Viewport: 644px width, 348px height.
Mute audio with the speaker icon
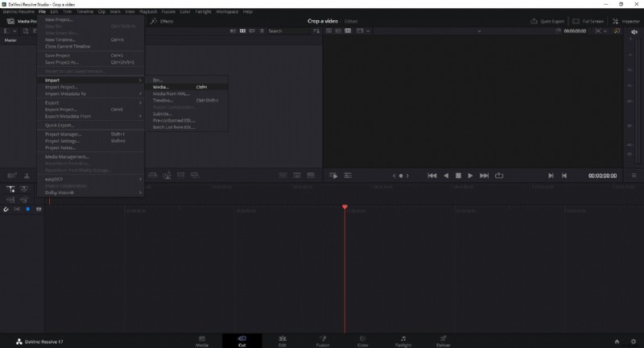click(634, 31)
